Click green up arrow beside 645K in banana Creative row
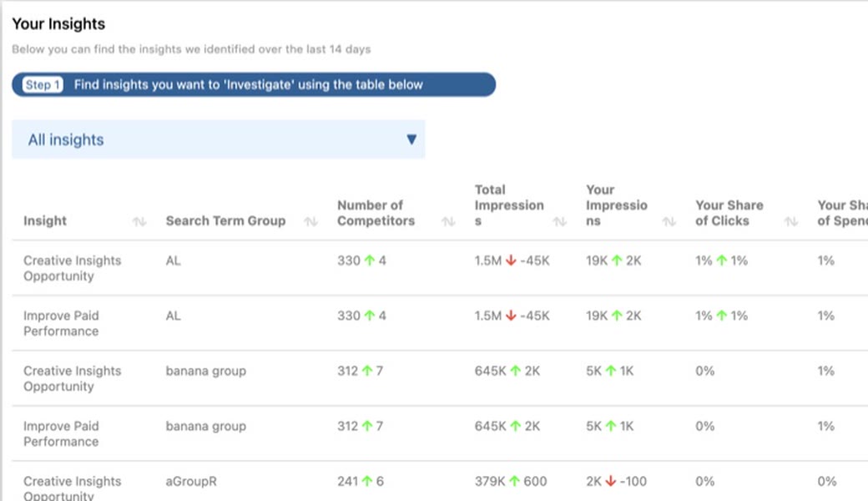This screenshot has width=868, height=501. [x=516, y=371]
